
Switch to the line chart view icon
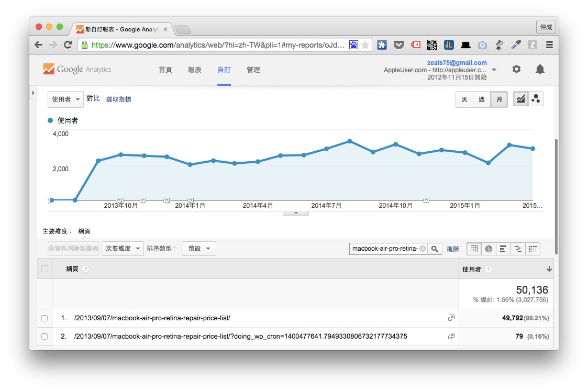(x=521, y=99)
